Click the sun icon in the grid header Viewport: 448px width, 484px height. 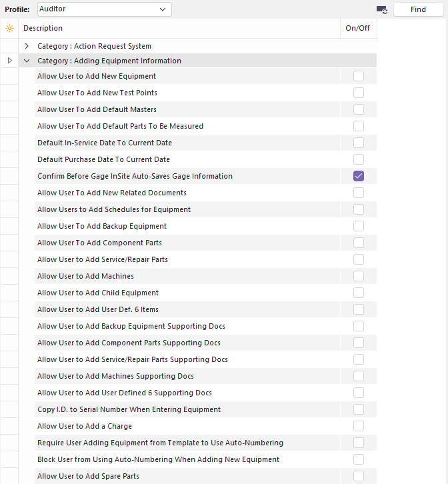pos(9,28)
